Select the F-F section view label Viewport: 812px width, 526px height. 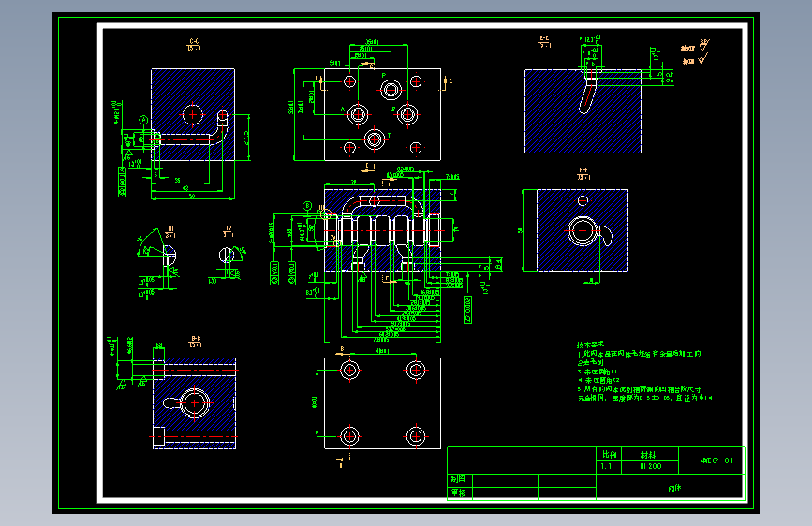(x=583, y=173)
